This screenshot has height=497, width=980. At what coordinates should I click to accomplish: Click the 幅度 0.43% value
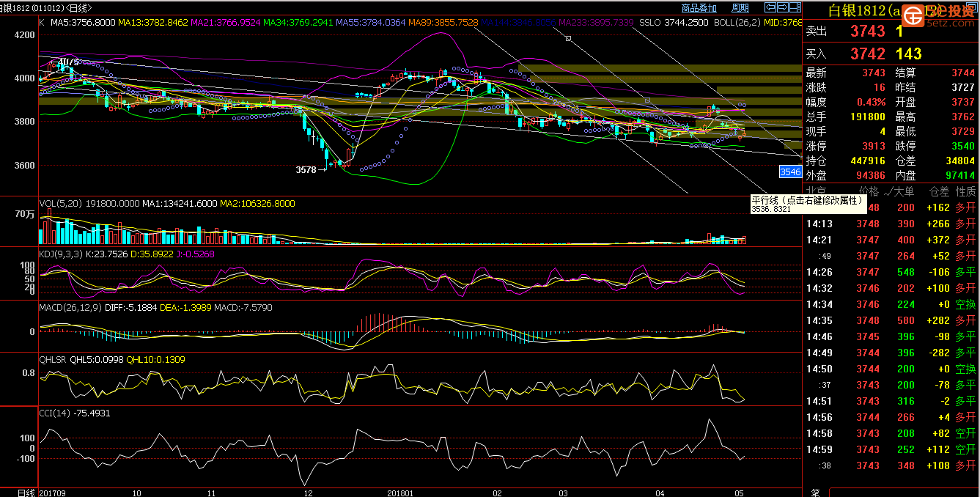click(872, 102)
